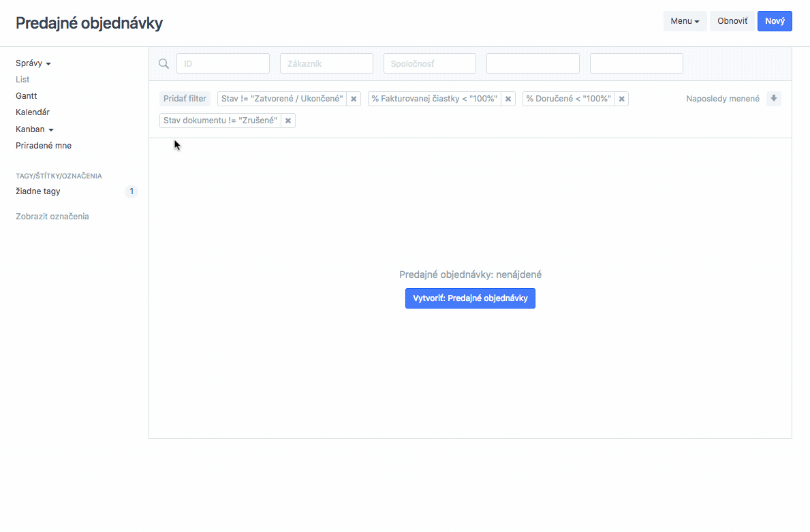
Task: Expand the Správy sidebar dropdown
Action: pyautogui.click(x=33, y=63)
